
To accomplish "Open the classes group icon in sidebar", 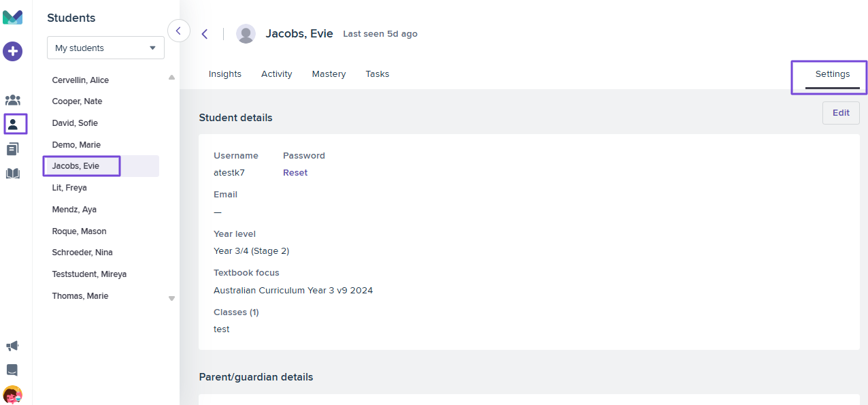I will point(12,101).
